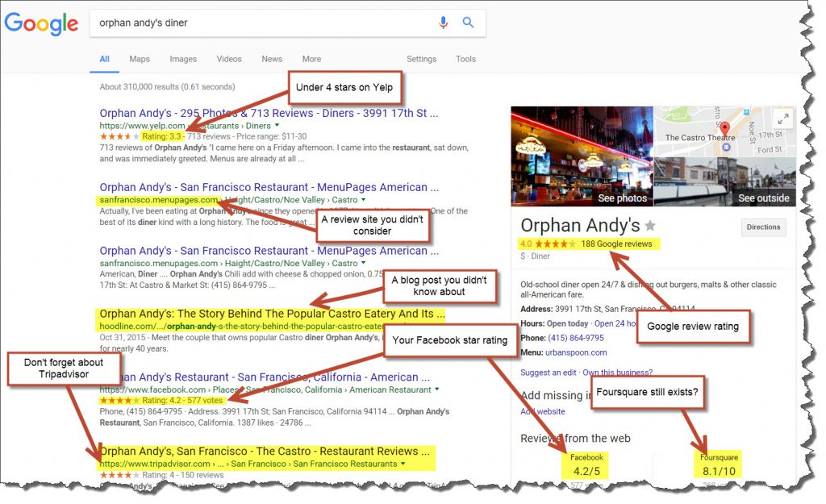Click the gray star next to Orphan Andy's
Image resolution: width=826 pixels, height=504 pixels.
click(651, 226)
